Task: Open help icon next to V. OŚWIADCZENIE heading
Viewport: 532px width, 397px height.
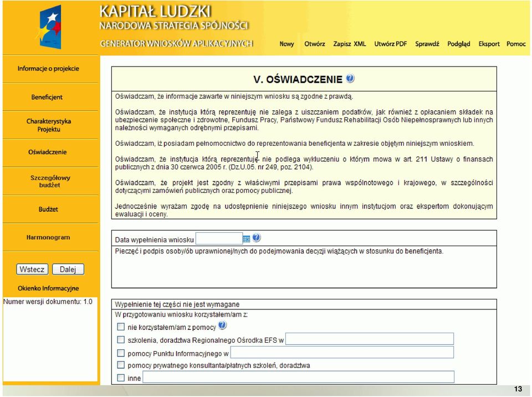Action: (350, 78)
